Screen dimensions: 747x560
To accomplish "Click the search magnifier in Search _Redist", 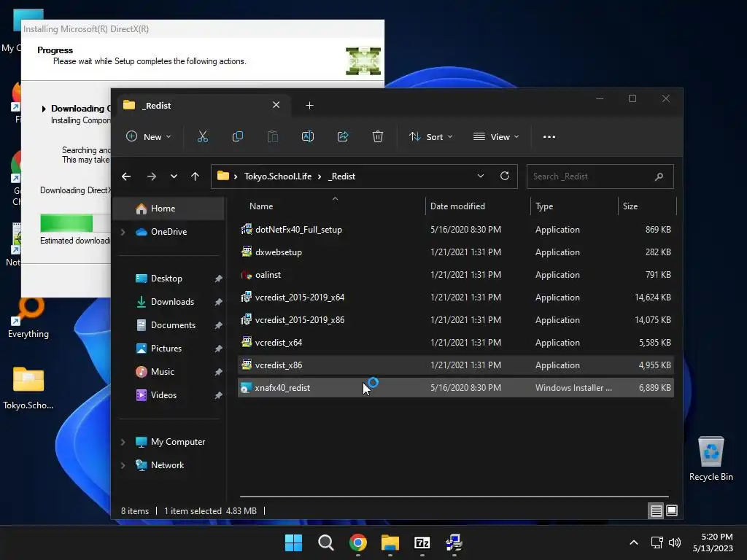I will (659, 176).
